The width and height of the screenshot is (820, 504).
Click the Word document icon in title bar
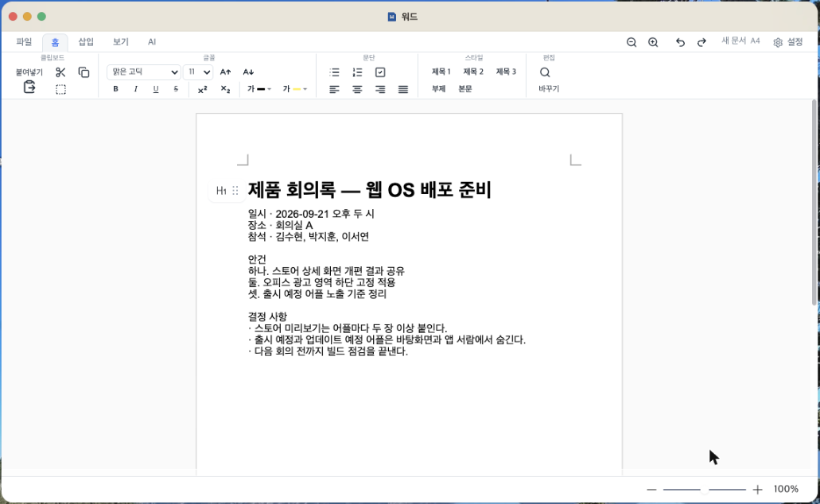pos(391,17)
